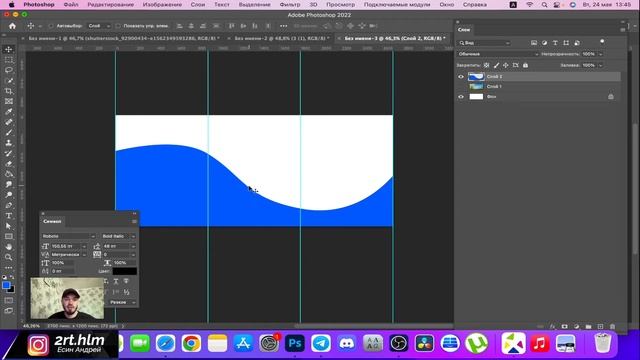Open Google Chrome from the Dock

point(191,344)
